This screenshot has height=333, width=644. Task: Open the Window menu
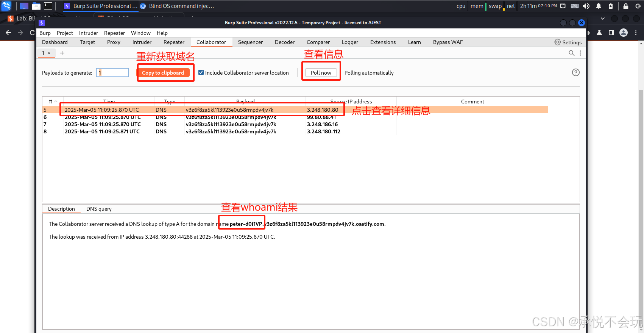click(x=141, y=33)
